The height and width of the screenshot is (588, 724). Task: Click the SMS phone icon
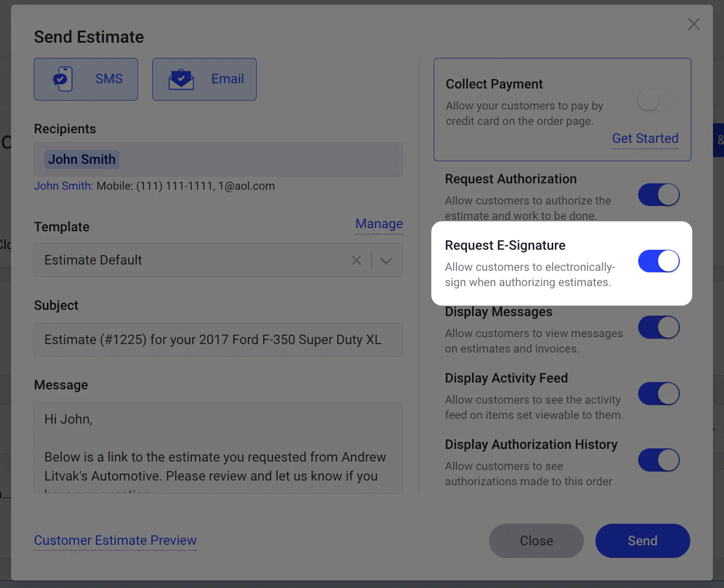63,79
